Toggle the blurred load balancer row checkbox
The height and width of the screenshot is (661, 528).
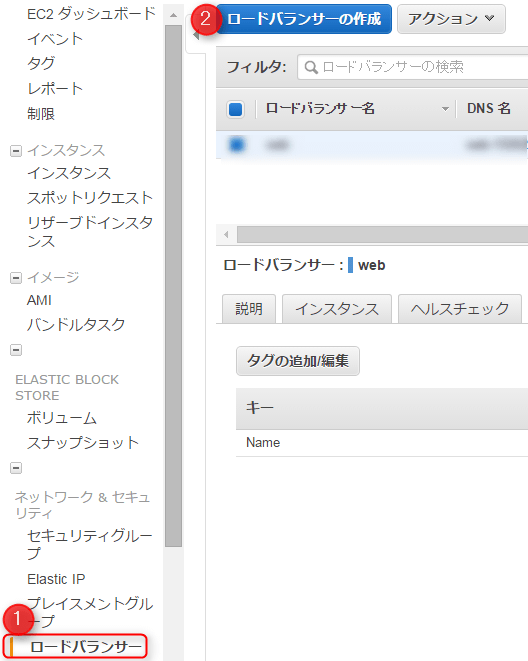pos(236,145)
